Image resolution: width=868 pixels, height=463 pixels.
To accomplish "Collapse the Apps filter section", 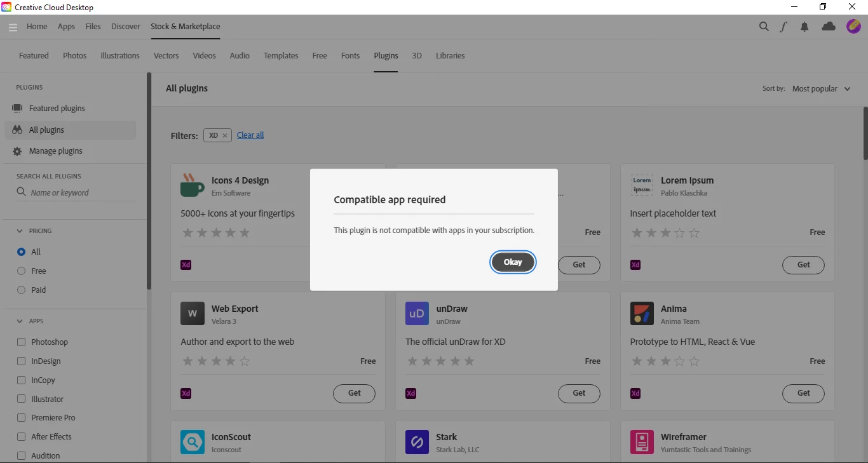I will [x=20, y=321].
